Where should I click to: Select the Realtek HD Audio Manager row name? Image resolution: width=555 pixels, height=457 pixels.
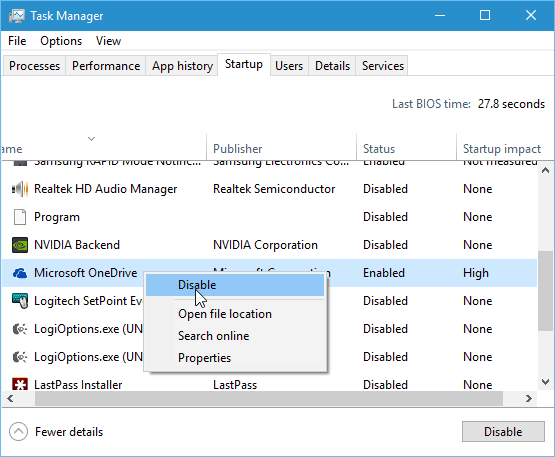tap(105, 189)
